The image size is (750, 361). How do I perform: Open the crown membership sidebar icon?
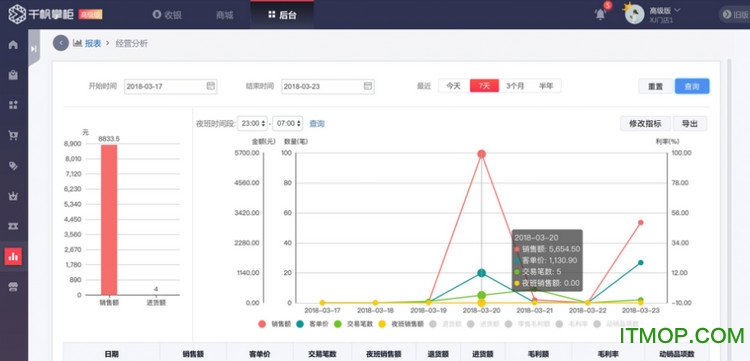click(13, 196)
